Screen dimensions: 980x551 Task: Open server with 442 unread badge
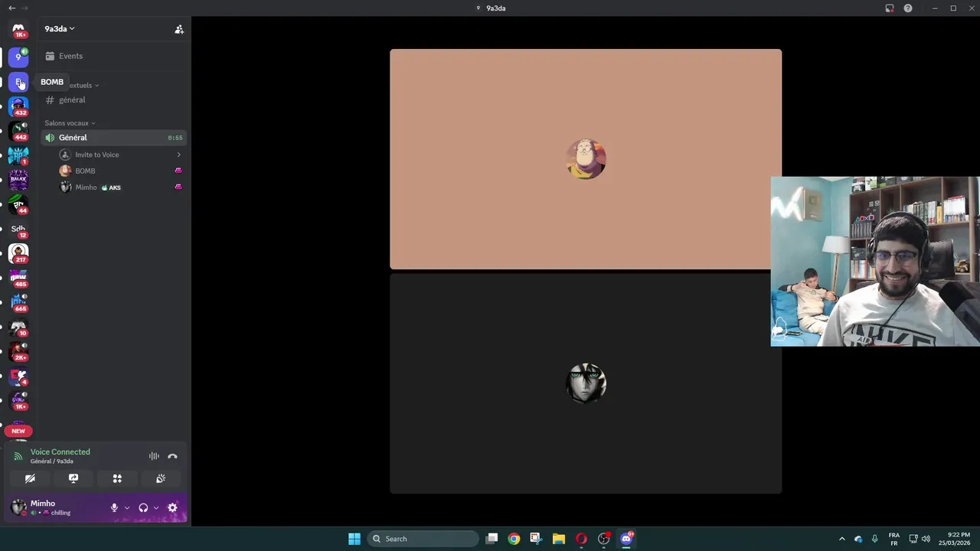[x=18, y=131]
